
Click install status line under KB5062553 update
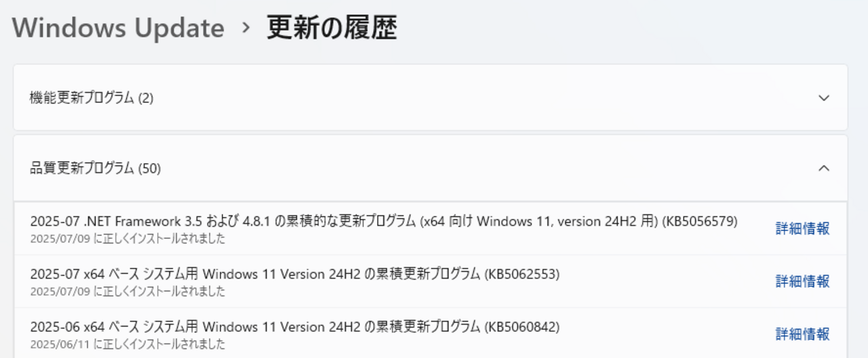(x=128, y=291)
